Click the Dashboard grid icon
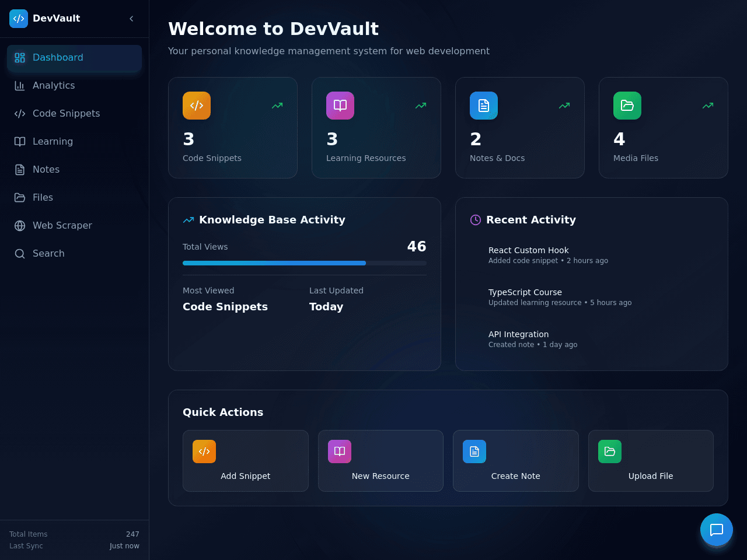 pyautogui.click(x=20, y=58)
